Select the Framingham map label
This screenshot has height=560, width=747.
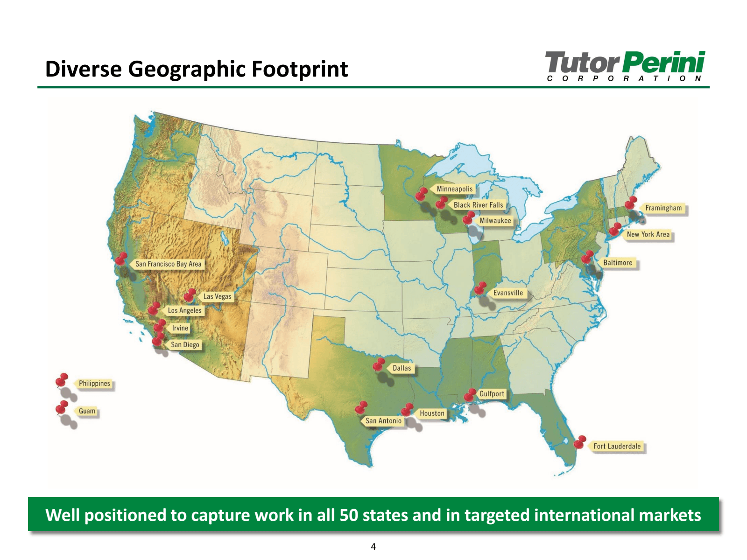coord(662,208)
